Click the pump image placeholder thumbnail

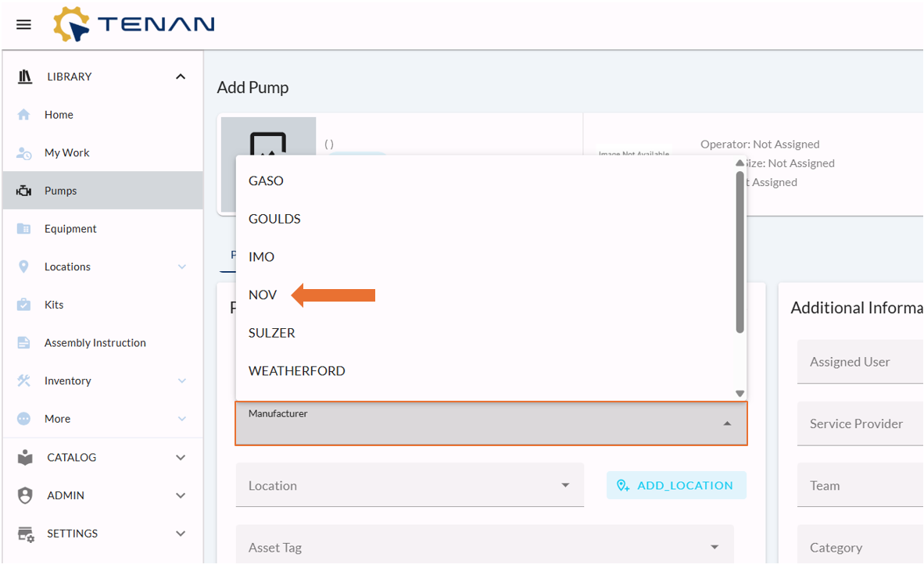coord(268,165)
